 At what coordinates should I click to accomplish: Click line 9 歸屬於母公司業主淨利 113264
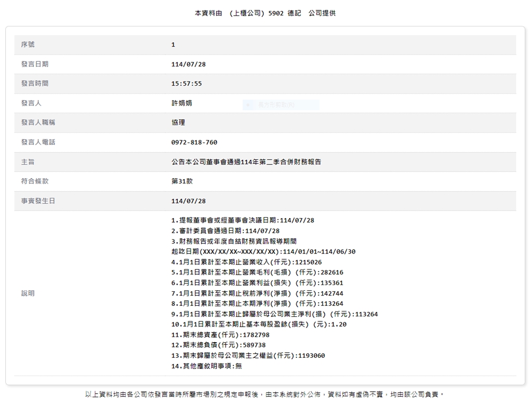click(274, 314)
